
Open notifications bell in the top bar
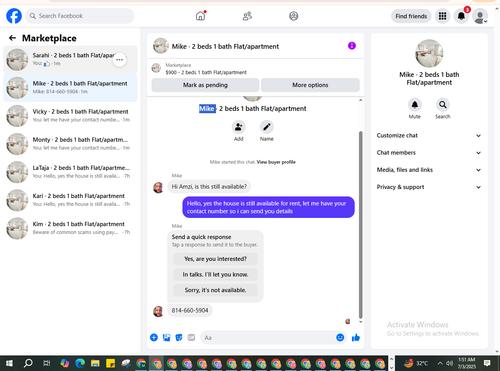click(x=461, y=16)
